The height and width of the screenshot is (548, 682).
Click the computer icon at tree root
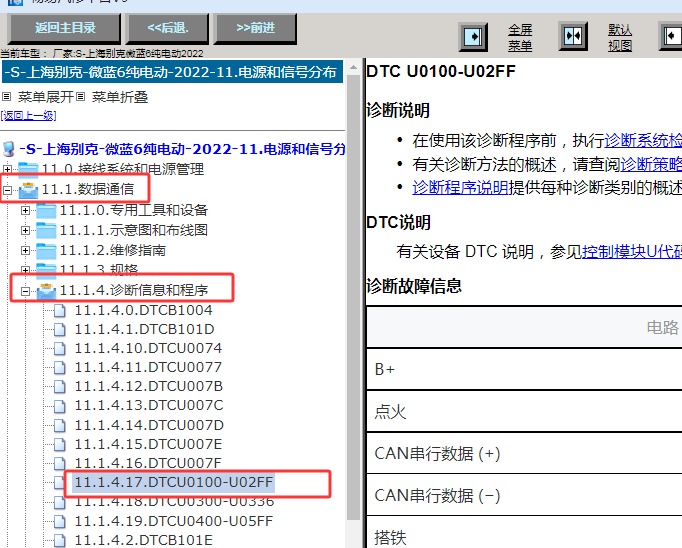click(x=9, y=149)
